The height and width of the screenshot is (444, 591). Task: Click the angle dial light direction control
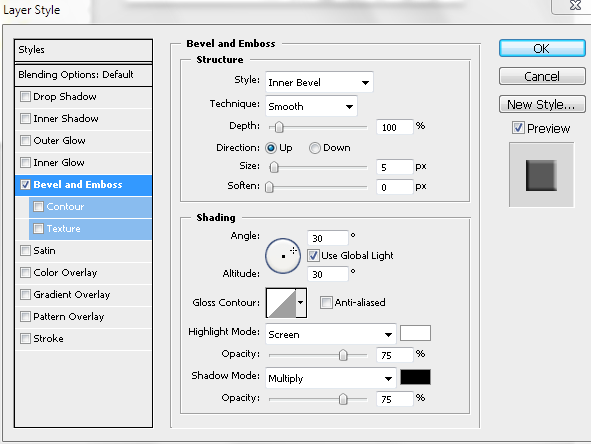click(283, 256)
